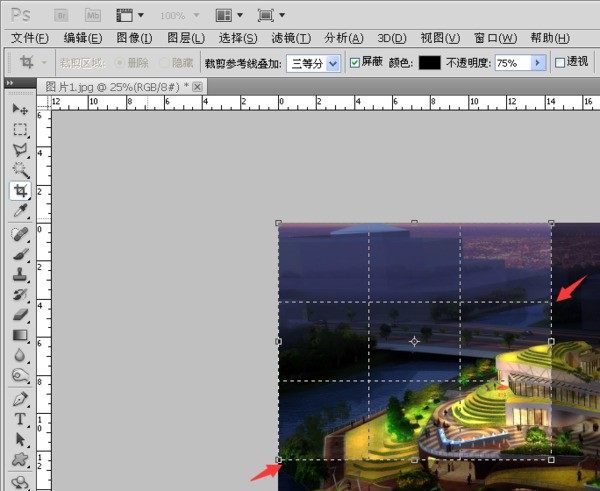The width and height of the screenshot is (600, 491).
Task: Select the Gradient tool
Action: [x=20, y=336]
